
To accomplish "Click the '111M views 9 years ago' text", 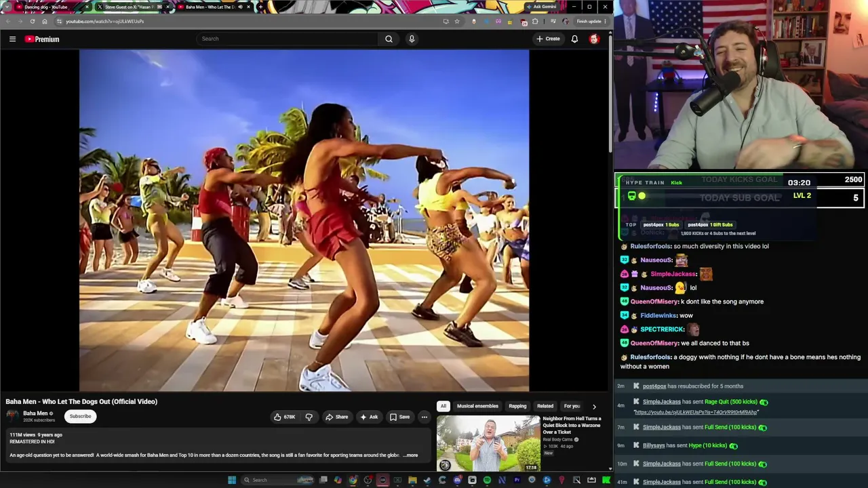I will pyautogui.click(x=36, y=434).
